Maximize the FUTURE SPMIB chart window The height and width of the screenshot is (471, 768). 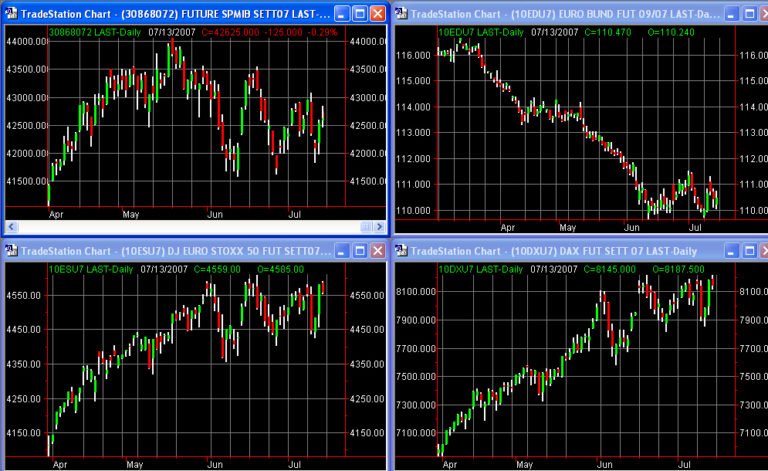click(x=358, y=14)
